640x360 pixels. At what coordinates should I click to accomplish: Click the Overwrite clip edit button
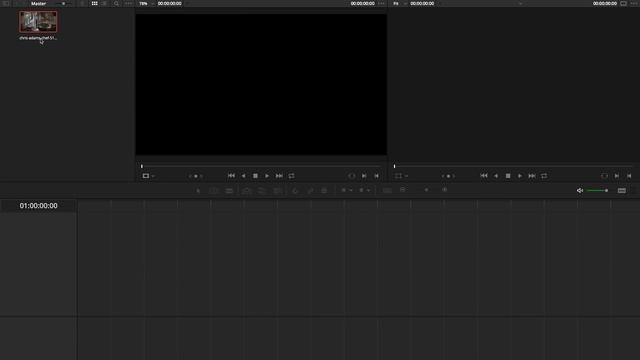[262, 191]
